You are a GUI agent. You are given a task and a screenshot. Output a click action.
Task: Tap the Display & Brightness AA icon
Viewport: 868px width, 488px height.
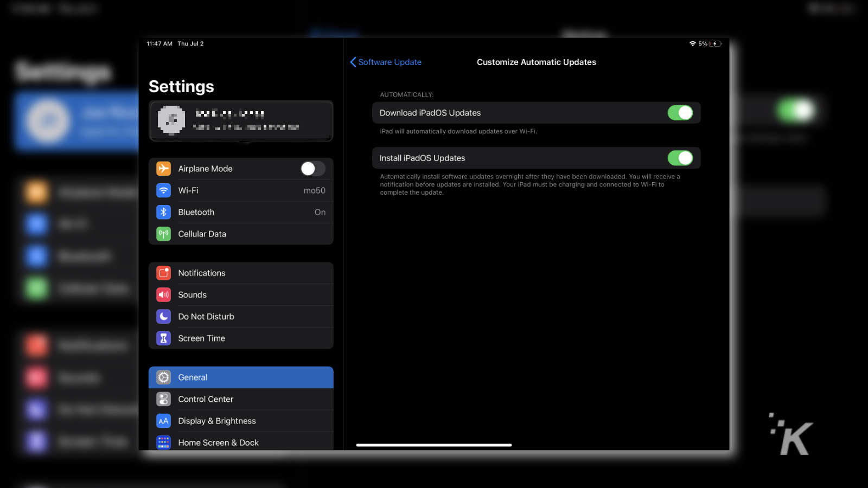tap(163, 421)
